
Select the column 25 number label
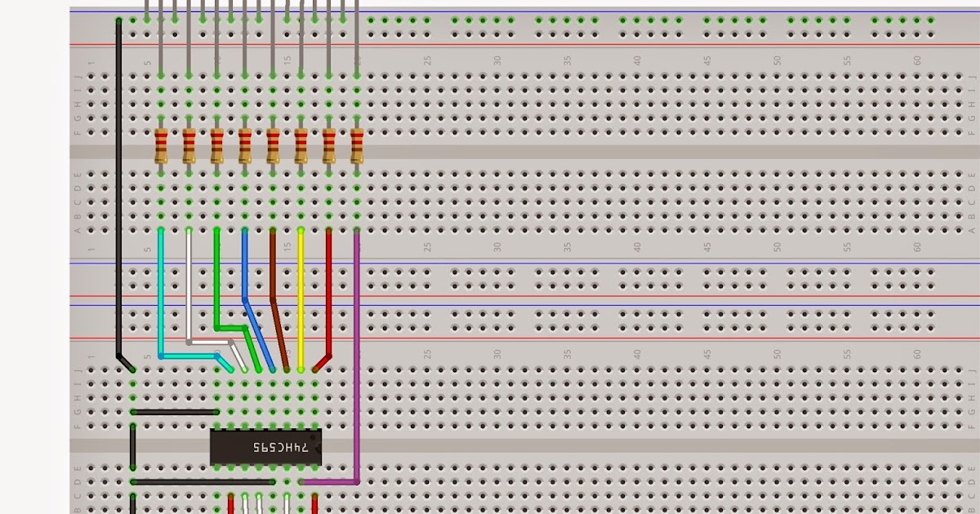tap(428, 59)
